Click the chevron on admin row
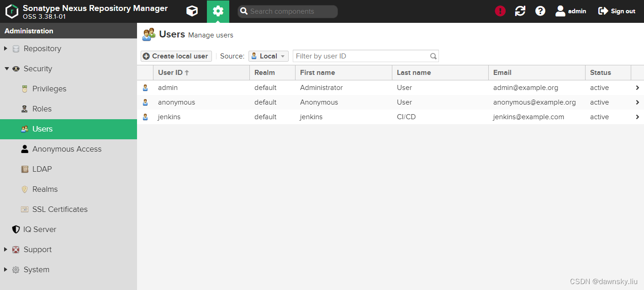 [x=637, y=88]
